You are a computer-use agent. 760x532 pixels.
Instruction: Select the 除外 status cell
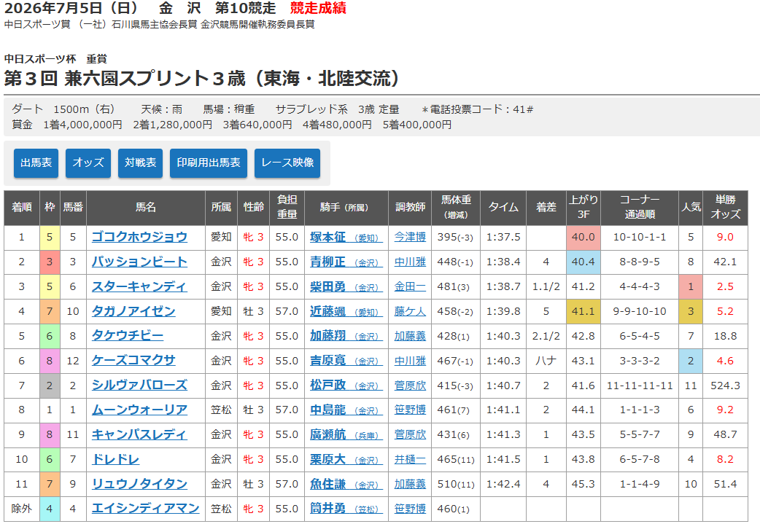[x=22, y=509]
